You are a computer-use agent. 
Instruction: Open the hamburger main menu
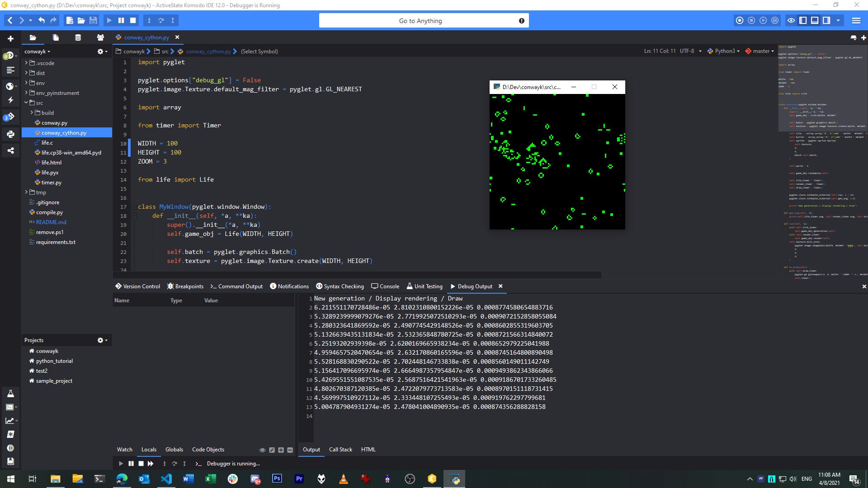856,20
